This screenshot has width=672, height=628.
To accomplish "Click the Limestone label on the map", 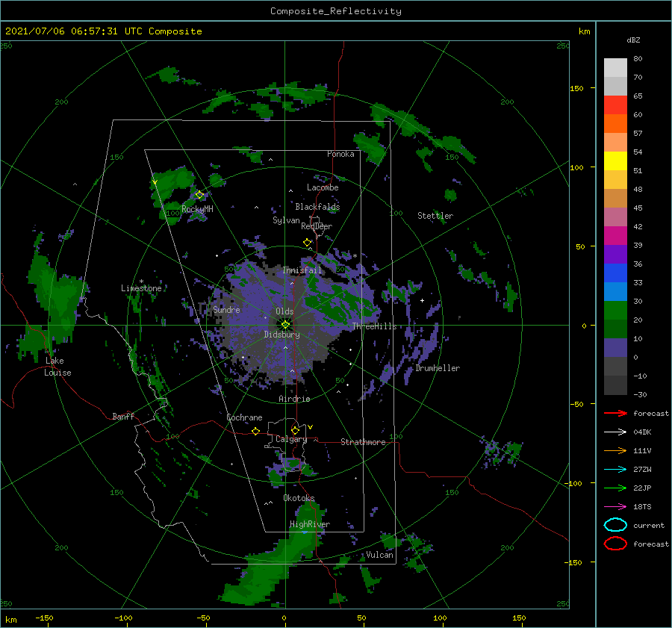I will click(x=141, y=288).
